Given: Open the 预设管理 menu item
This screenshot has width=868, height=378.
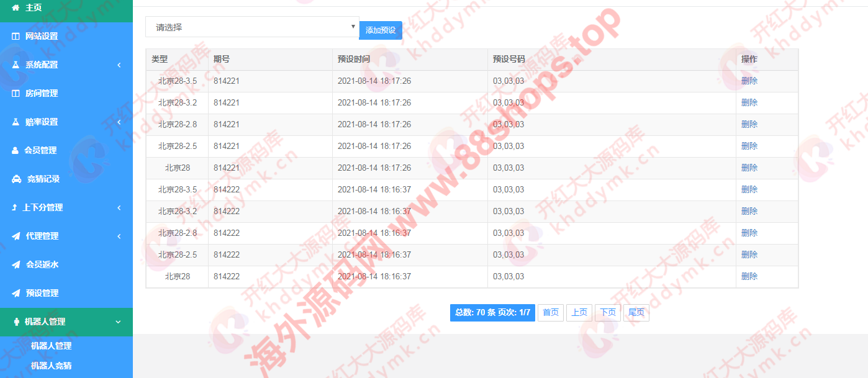Looking at the screenshot, I should (42, 293).
